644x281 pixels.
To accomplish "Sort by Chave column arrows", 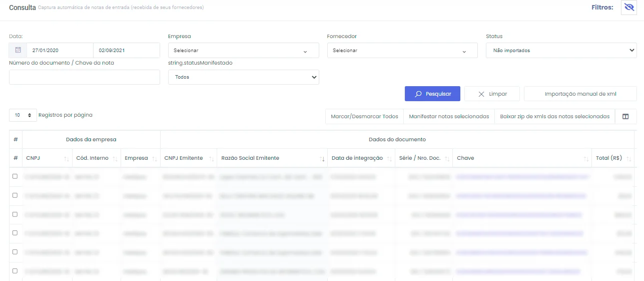I will 586,158.
